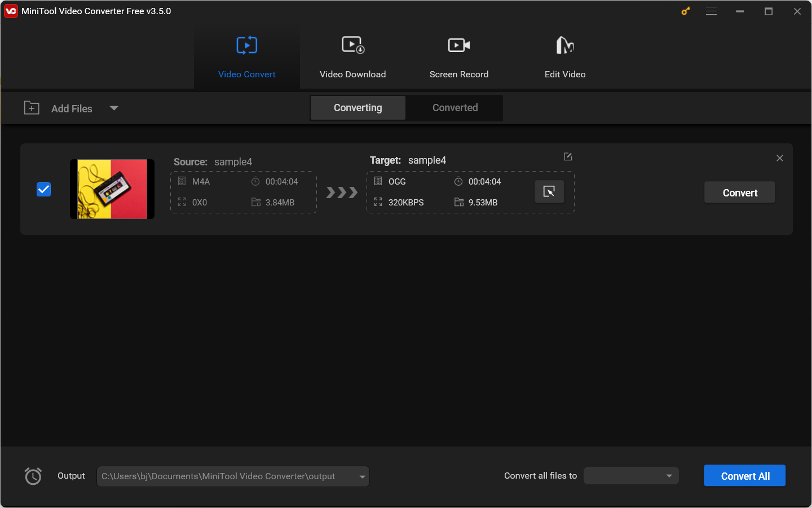Switch to the Converted sub-tab
The image size is (812, 508).
click(x=455, y=108)
